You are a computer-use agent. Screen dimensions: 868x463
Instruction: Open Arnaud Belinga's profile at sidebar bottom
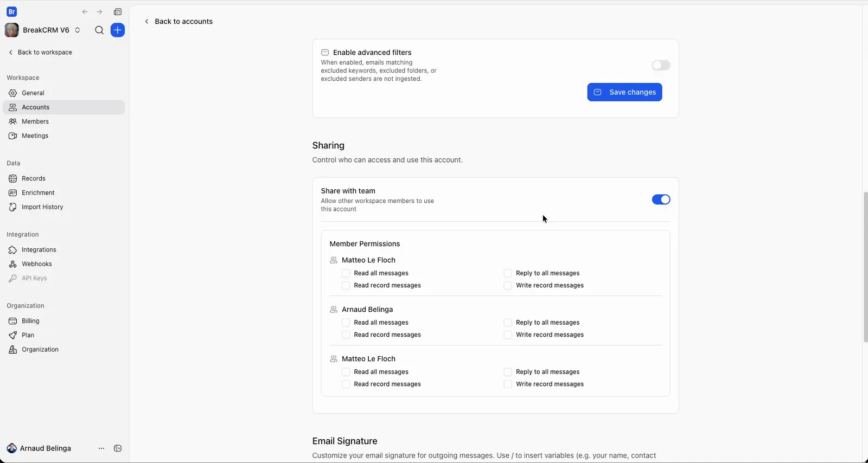pos(39,448)
